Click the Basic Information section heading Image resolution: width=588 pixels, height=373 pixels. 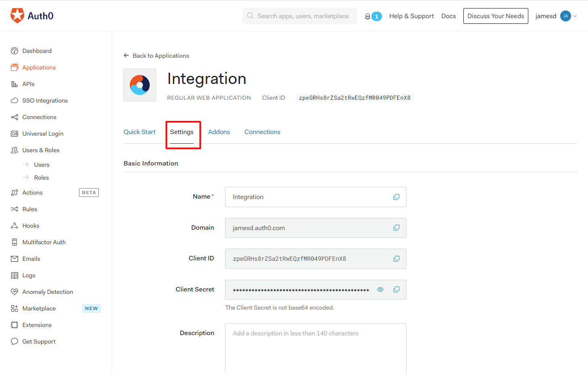pyautogui.click(x=151, y=163)
